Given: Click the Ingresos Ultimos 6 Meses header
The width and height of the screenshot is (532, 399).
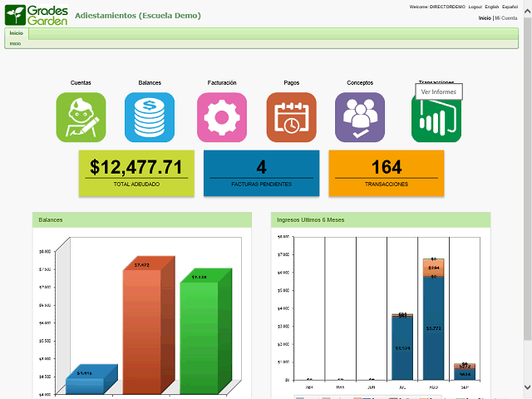Looking at the screenshot, I should tap(381, 219).
